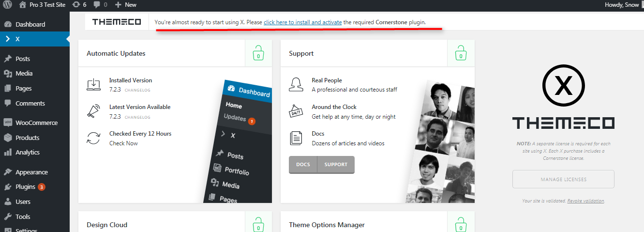Screen dimensions: 644x232
Task: Click the Appearance paintbrush icon
Action: coord(8,172)
